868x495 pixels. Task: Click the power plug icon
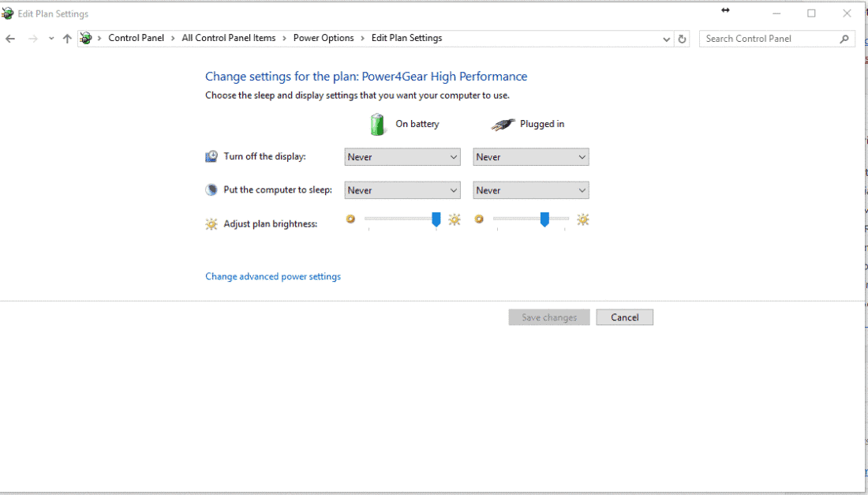point(503,126)
